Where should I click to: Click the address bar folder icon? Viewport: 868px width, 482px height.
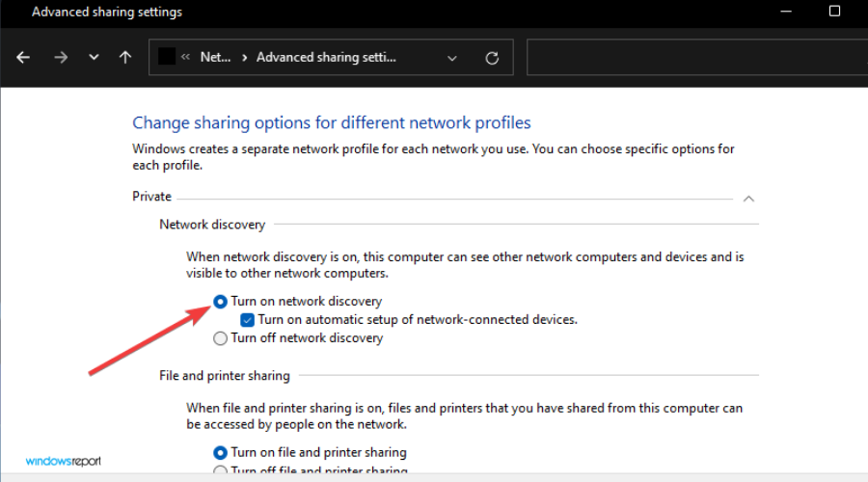pos(167,57)
